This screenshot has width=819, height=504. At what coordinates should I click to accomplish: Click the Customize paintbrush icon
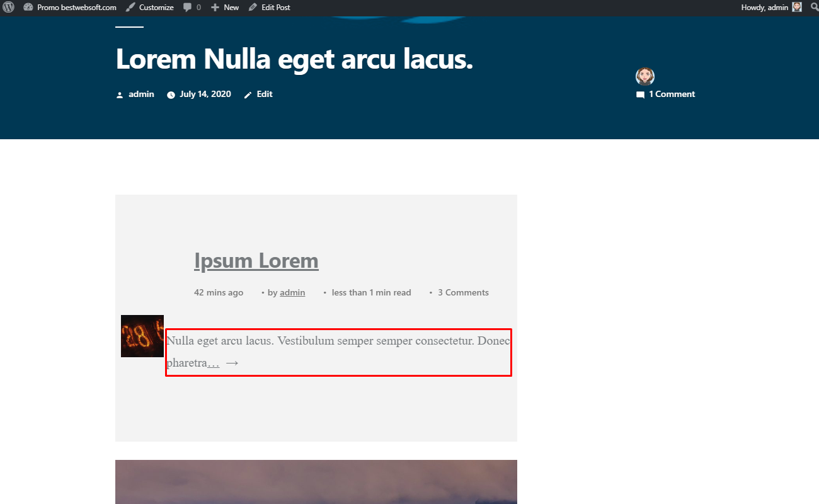(x=130, y=8)
